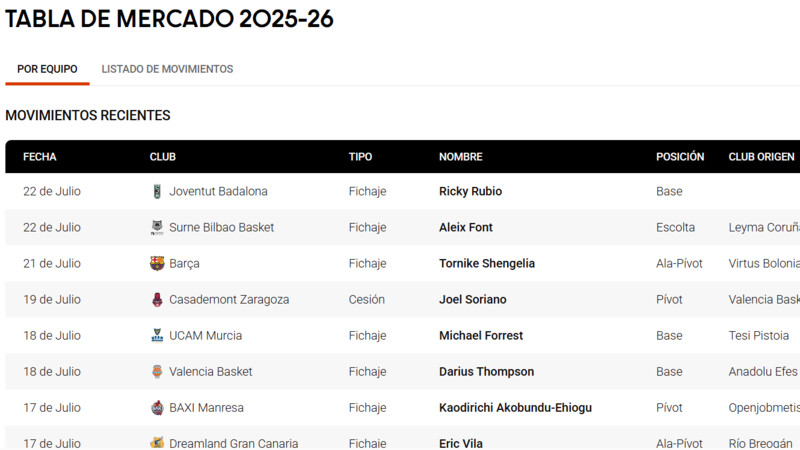The height and width of the screenshot is (450, 800).
Task: Click the Posición column header
Action: point(680,157)
